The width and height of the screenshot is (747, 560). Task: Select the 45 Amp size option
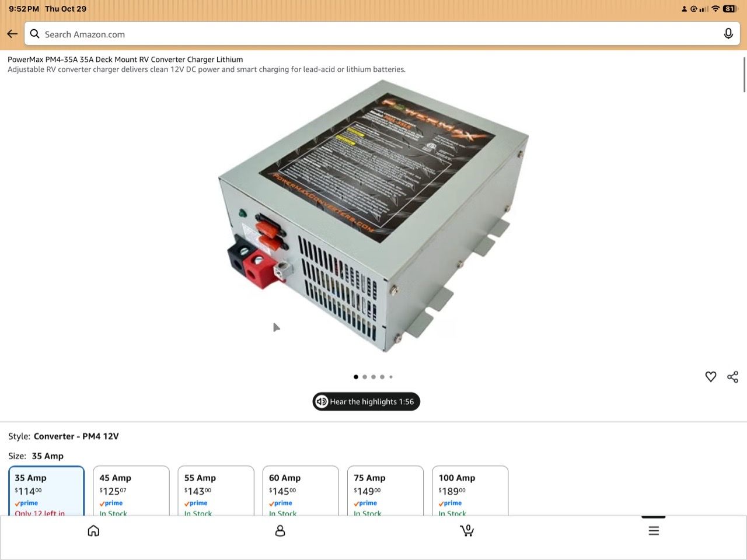point(131,491)
